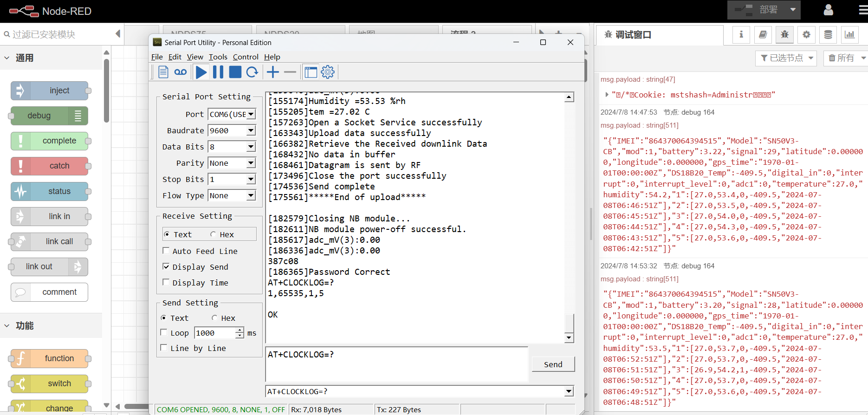Screen dimensions: 868x415
Task: Click the Loop interval 1000 ms field
Action: 215,333
